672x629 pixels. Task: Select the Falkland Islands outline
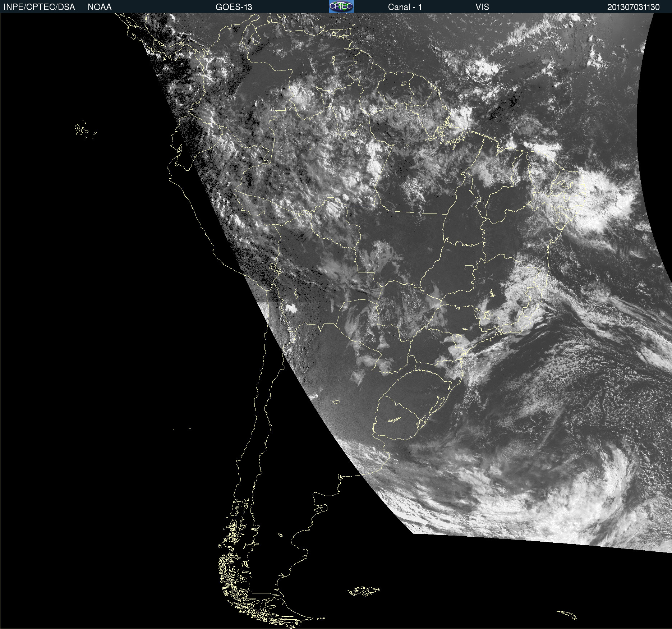coord(364,591)
